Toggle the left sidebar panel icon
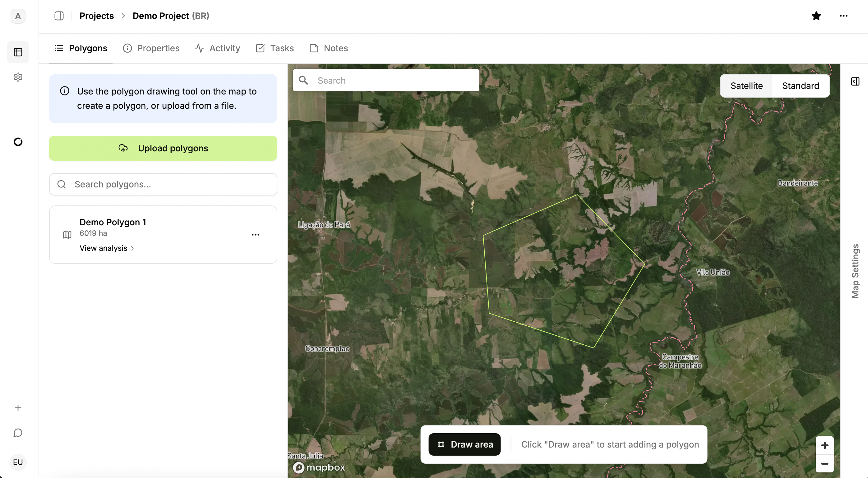 pos(59,16)
